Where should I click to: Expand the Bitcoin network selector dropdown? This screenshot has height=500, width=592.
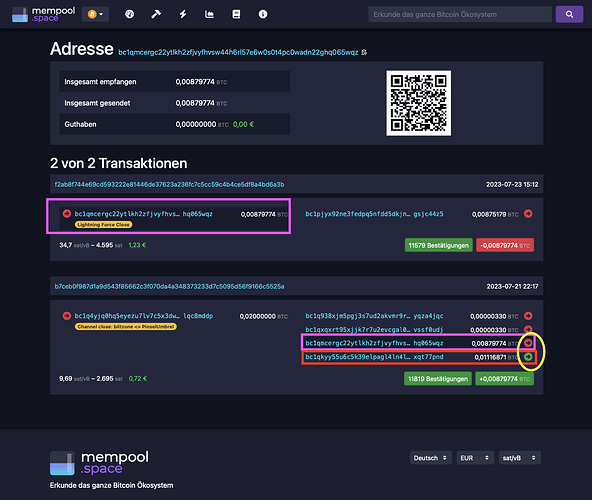(x=96, y=14)
